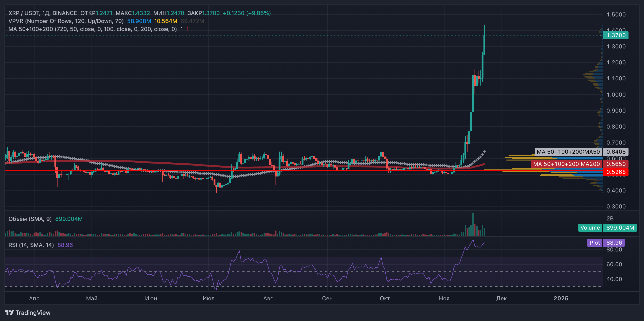This screenshot has height=321, width=644.
Task: Click 899.004M beside the Volume label
Action: [620, 228]
